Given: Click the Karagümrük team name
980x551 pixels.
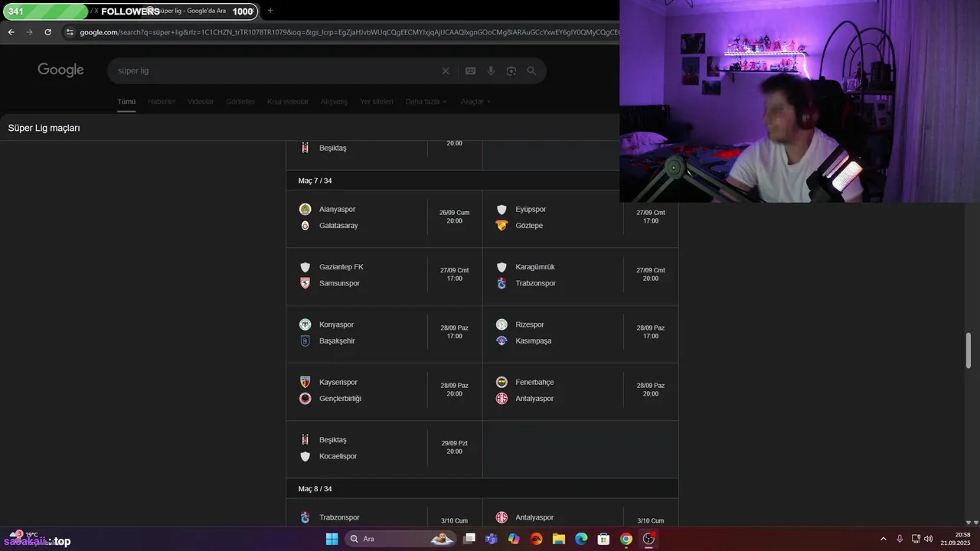Looking at the screenshot, I should [535, 267].
